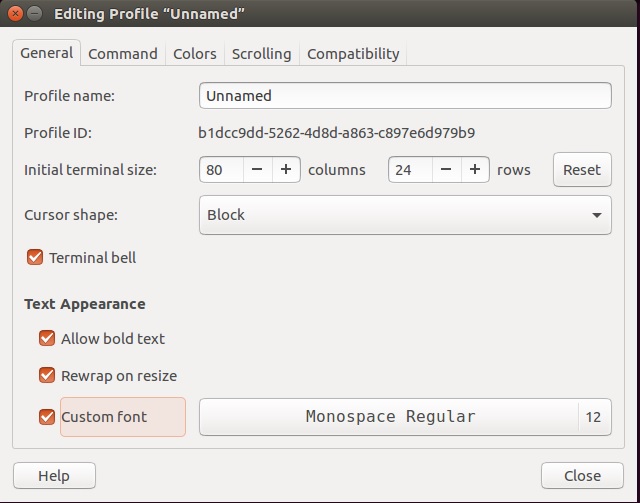Screen dimensions: 640x503
Task: Toggle the Custom font checkbox
Action: tap(47, 417)
